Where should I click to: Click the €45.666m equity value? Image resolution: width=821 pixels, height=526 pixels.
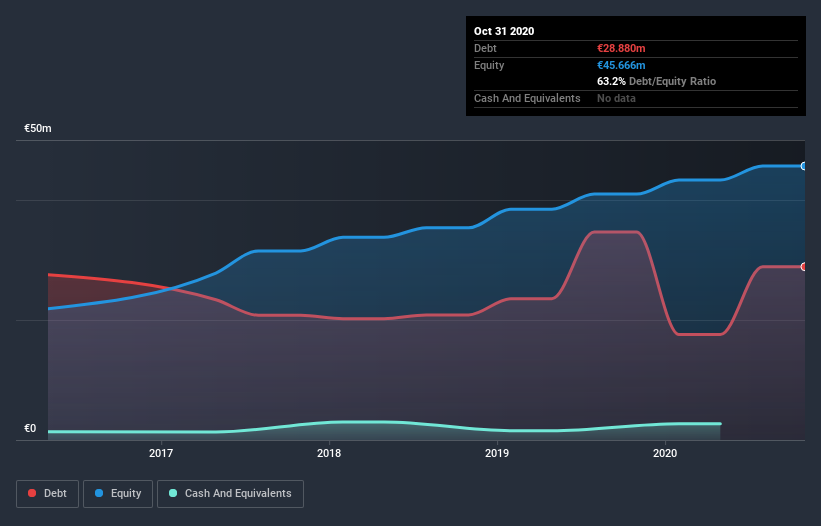(621, 65)
